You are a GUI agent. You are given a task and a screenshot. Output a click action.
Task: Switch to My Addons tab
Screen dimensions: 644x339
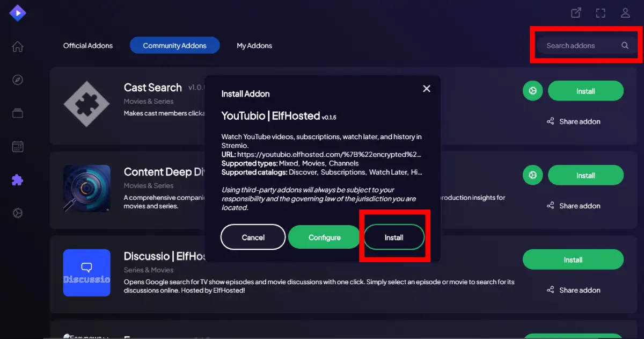coord(254,46)
